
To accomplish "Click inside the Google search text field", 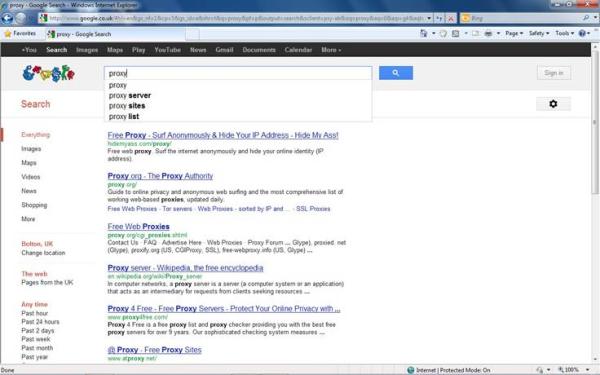I will coord(238,73).
